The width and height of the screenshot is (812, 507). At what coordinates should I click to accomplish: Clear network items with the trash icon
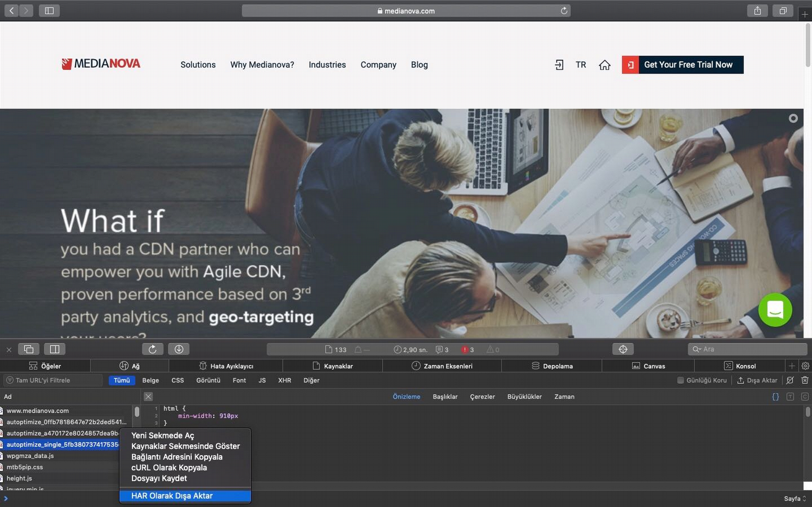[805, 380]
